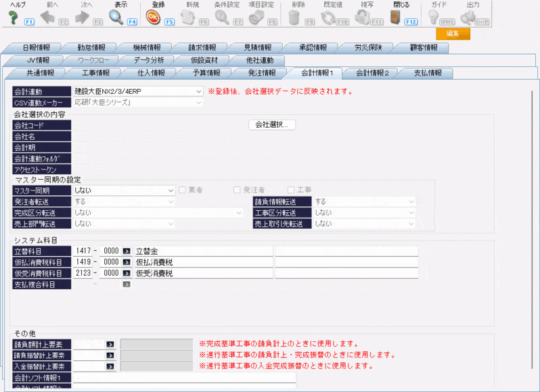Click the 表示 magnifying glass icon
540x392 pixels.
click(x=116, y=17)
